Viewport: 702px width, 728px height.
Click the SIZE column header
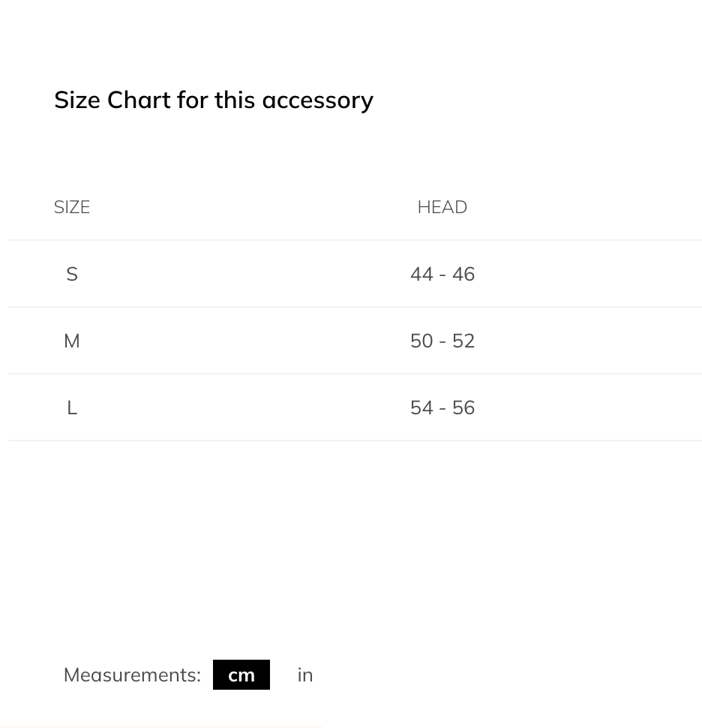[x=72, y=207]
